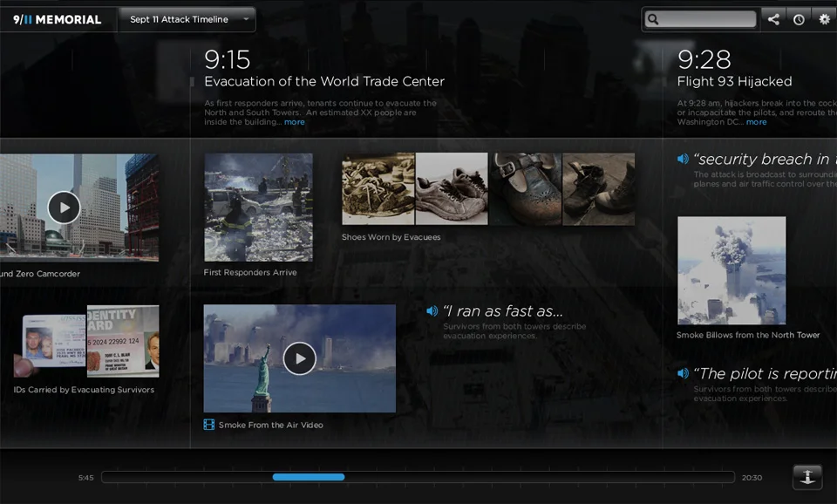The image size is (837, 504).
Task: Open the First Responders Arrive photo
Action: pyautogui.click(x=258, y=208)
